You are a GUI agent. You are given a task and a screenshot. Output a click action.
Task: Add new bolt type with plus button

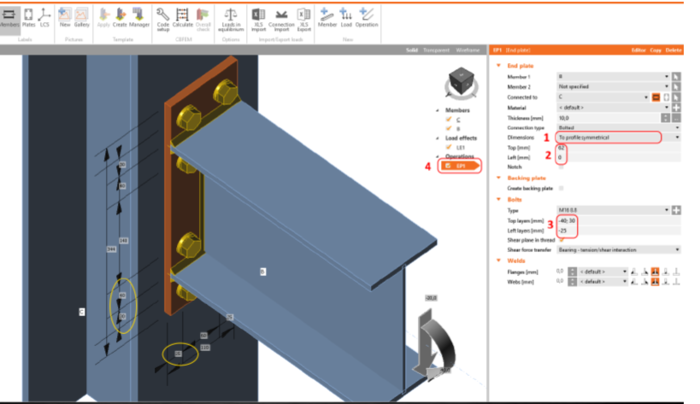[x=676, y=210]
